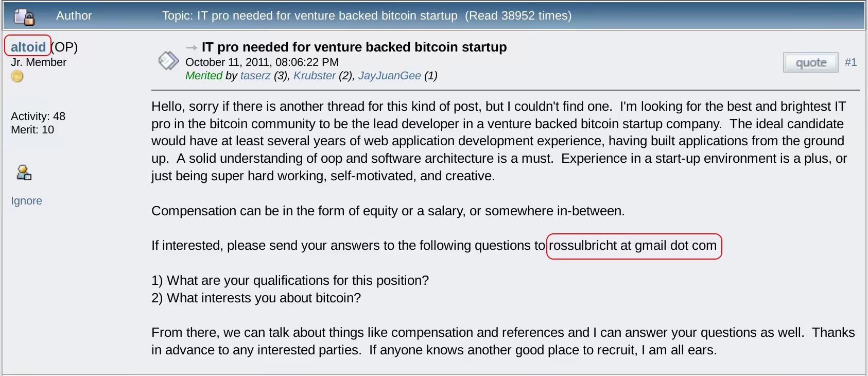Ignore the user altoid
Viewport: 868px width, 376px height.
(x=26, y=201)
